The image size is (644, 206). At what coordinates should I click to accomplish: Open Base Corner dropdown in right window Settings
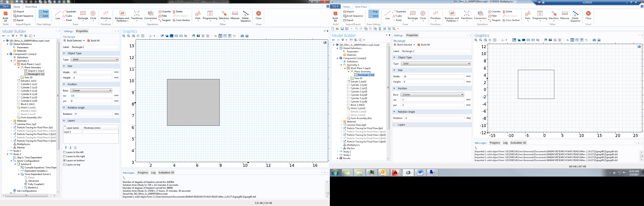click(x=432, y=95)
